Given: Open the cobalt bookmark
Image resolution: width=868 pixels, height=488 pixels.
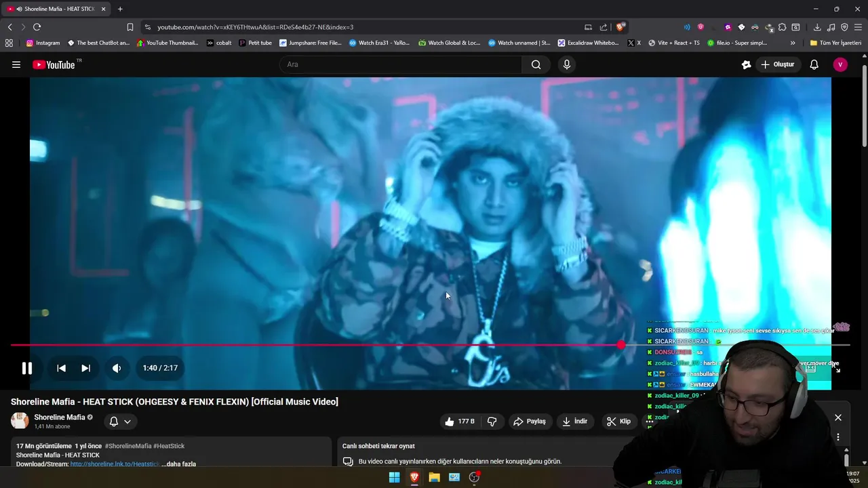Looking at the screenshot, I should pos(219,43).
